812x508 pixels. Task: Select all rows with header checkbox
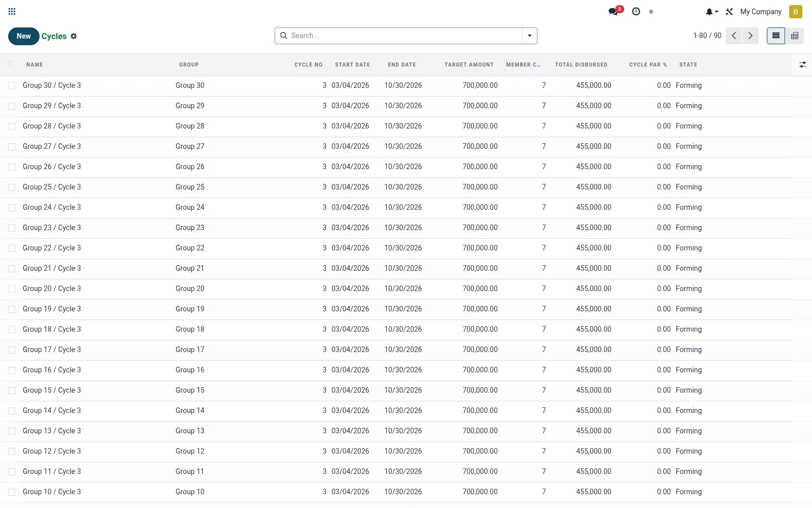(x=11, y=63)
